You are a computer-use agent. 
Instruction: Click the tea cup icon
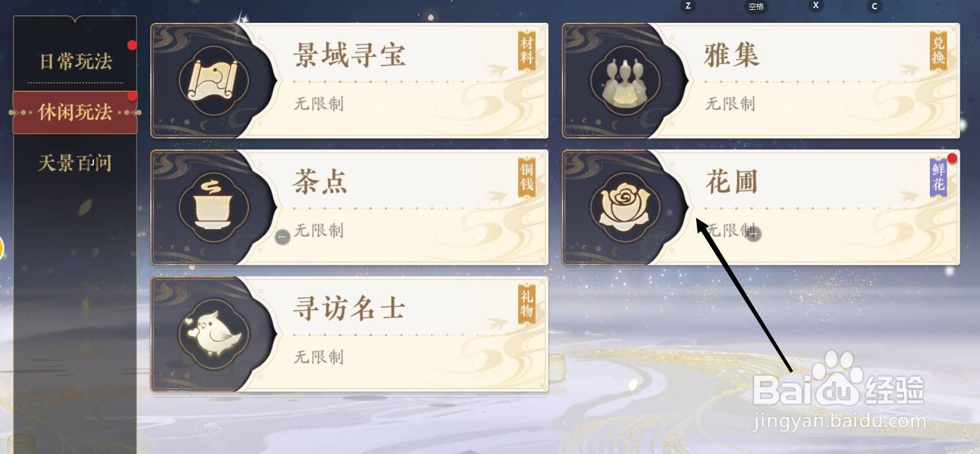pyautogui.click(x=214, y=207)
